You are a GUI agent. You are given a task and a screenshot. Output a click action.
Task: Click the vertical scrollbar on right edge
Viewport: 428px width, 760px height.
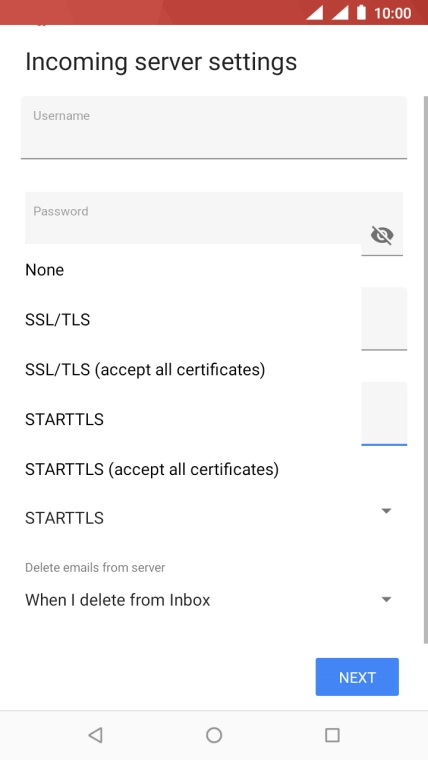tap(426, 370)
